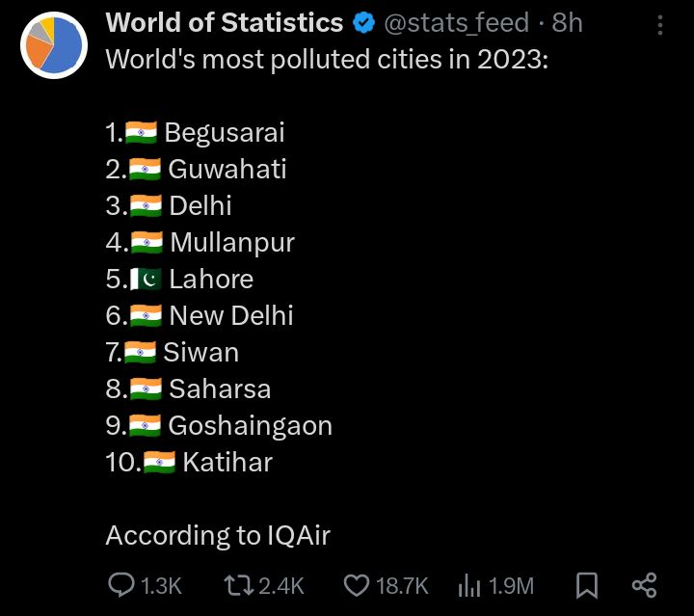Viewport: 694px width, 616px height.
Task: Click the 2.4K reposts count
Action: point(282,585)
